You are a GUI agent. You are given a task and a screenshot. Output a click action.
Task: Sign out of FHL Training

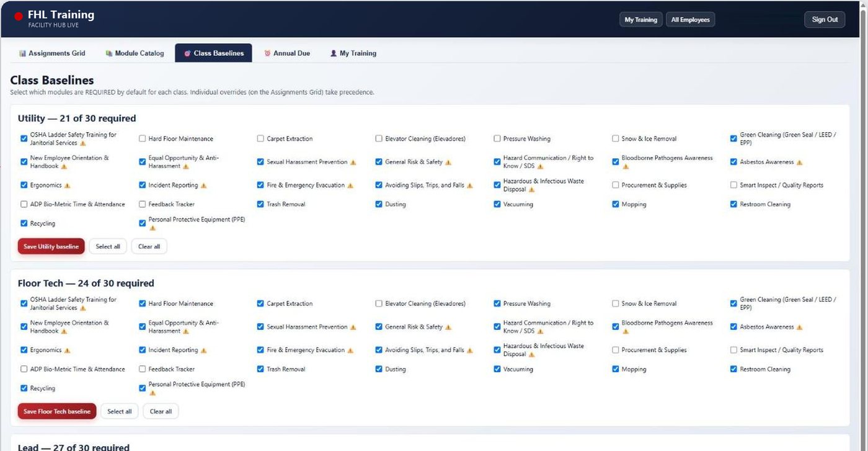click(825, 20)
